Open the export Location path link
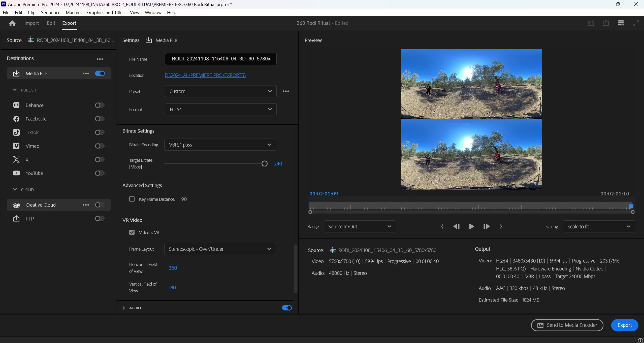 (205, 75)
